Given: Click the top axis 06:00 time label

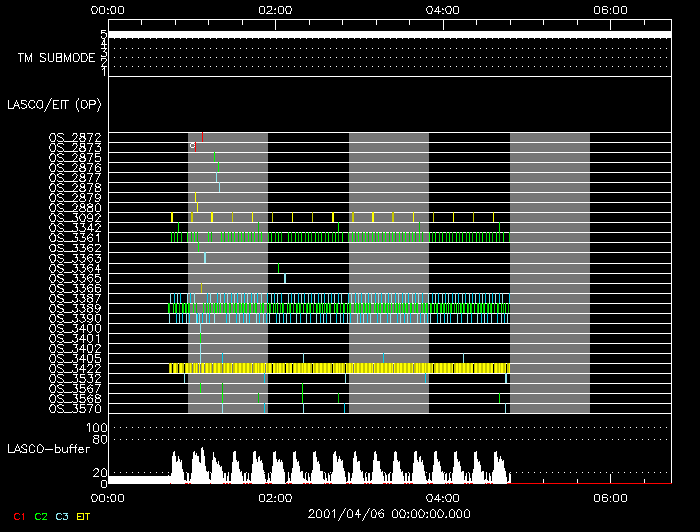Looking at the screenshot, I should click(x=611, y=10).
